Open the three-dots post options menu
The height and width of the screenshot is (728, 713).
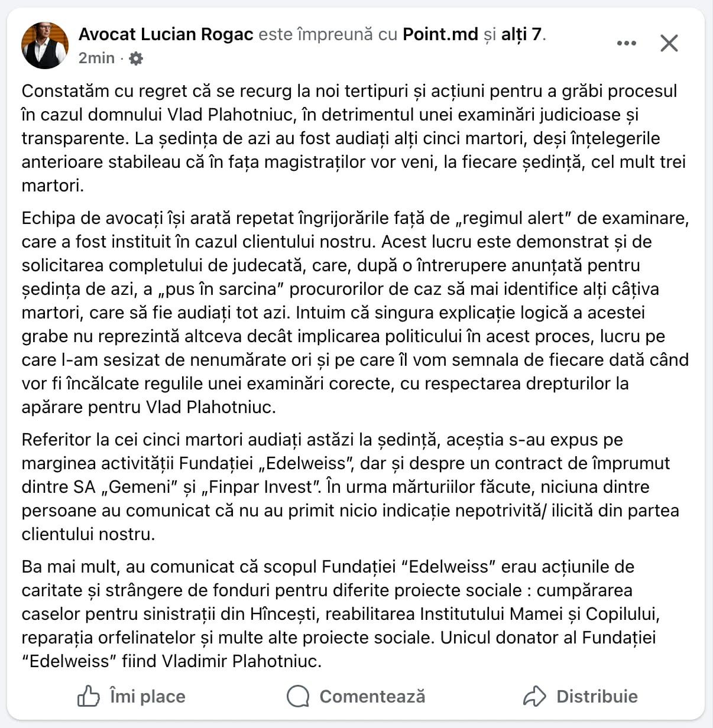click(626, 43)
